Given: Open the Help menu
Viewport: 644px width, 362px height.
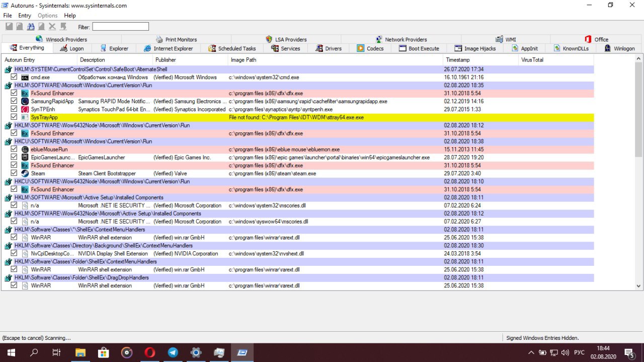Looking at the screenshot, I should (x=70, y=16).
